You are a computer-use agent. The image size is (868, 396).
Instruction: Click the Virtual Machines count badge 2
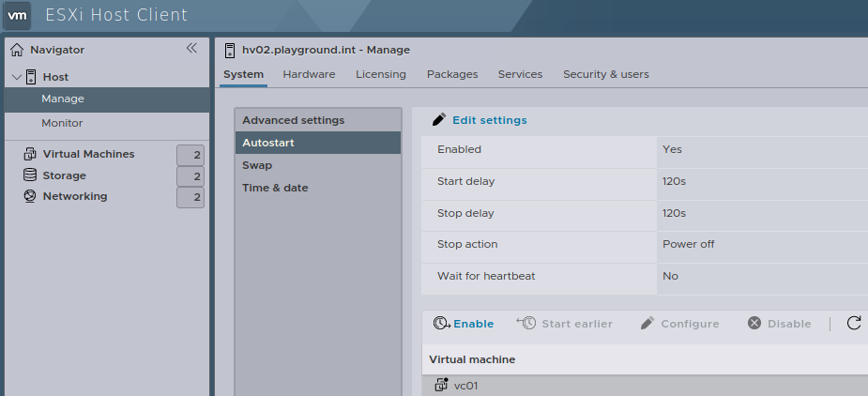190,156
